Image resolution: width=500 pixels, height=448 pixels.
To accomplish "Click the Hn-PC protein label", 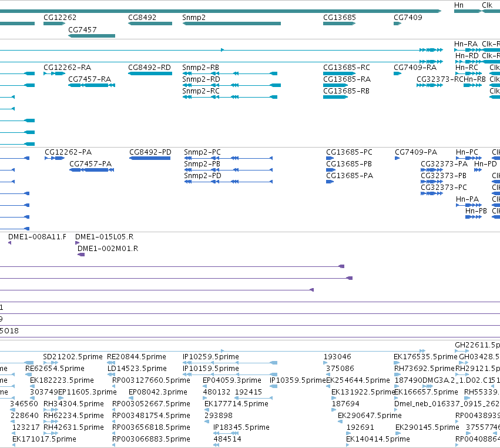I will pos(467,152).
